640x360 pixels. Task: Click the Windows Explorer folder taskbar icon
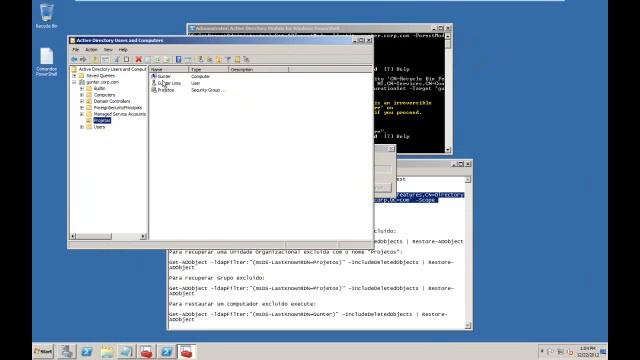tap(107, 351)
